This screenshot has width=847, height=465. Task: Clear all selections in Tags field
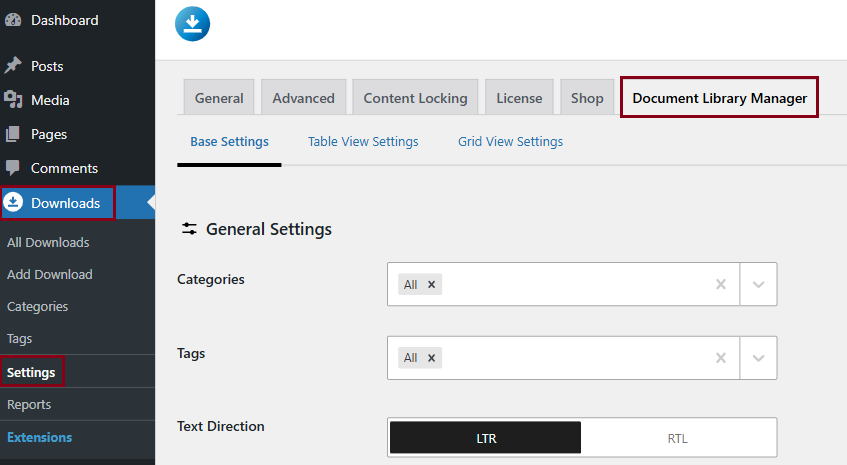[721, 358]
